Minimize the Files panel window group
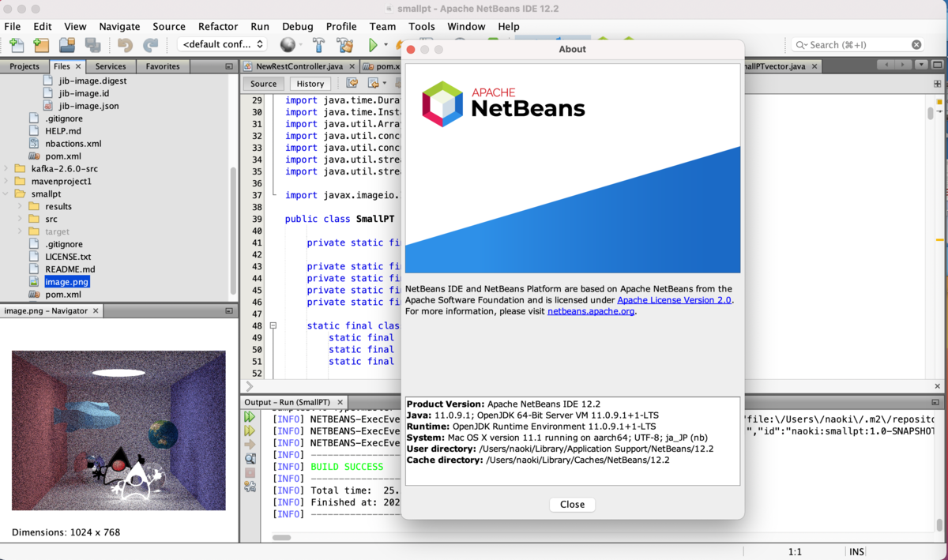Viewport: 948px width, 560px height. tap(229, 66)
